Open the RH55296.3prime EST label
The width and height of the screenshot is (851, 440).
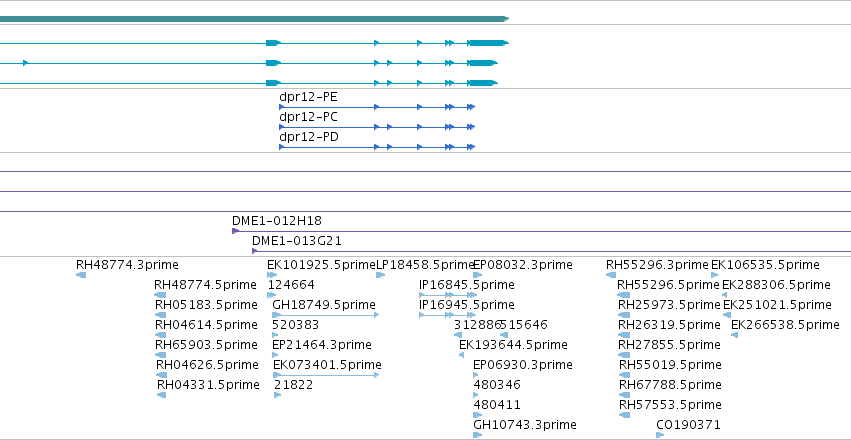coord(657,265)
